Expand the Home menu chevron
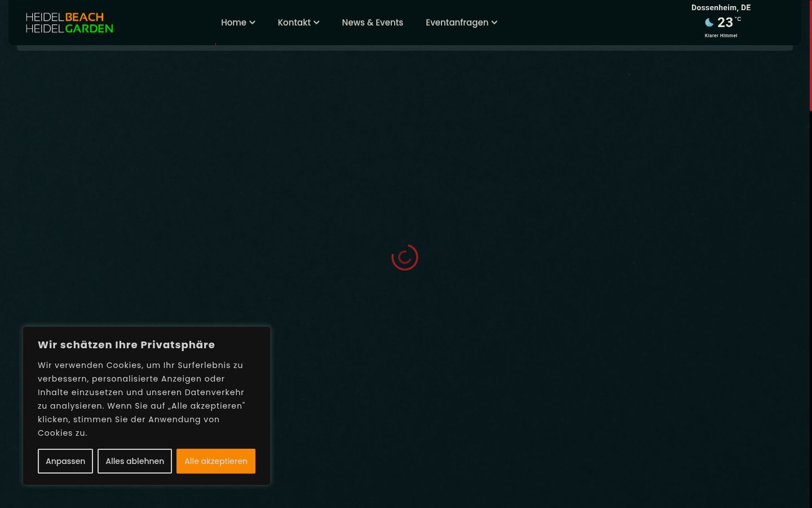The height and width of the screenshot is (508, 812). tap(253, 23)
